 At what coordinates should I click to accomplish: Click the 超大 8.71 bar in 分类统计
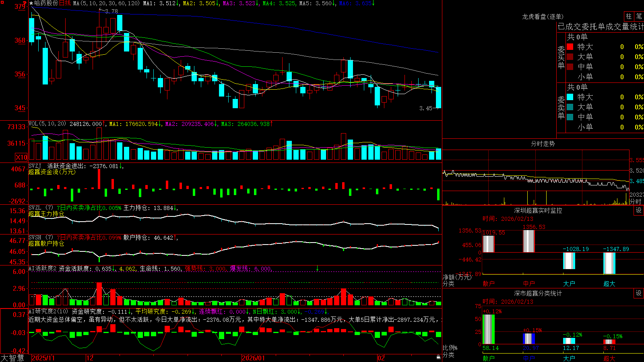click(x=609, y=342)
